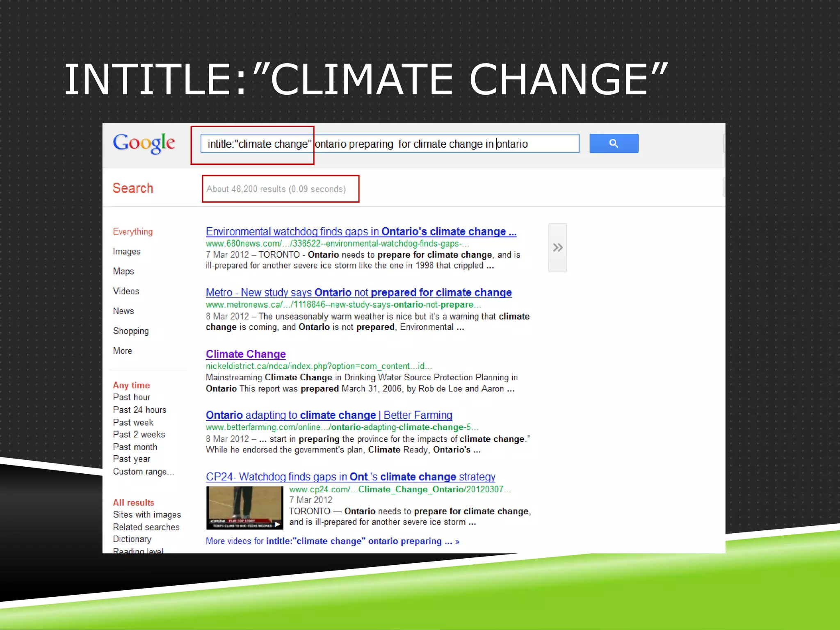Viewport: 840px width, 630px height.
Task: Choose Dictionary filter
Action: 132,539
